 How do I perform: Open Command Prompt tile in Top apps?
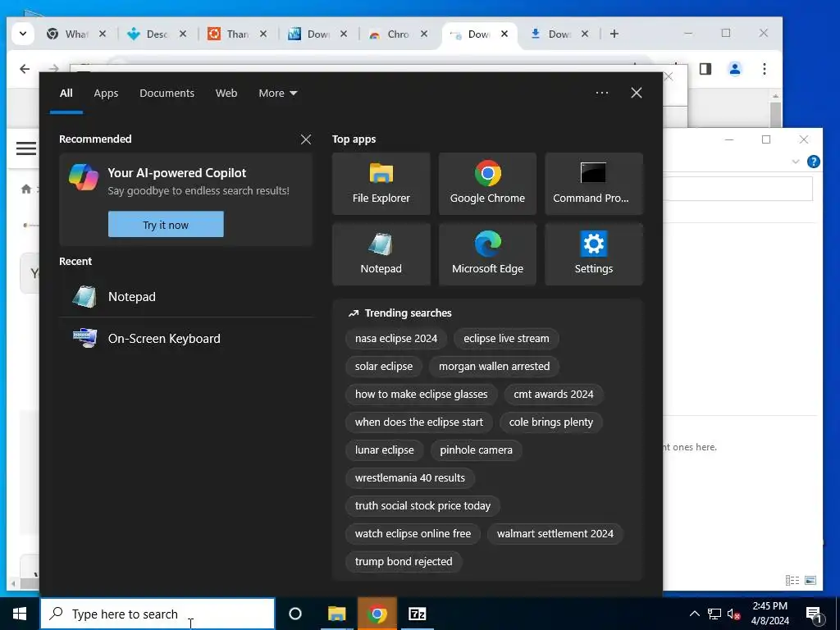pos(594,184)
